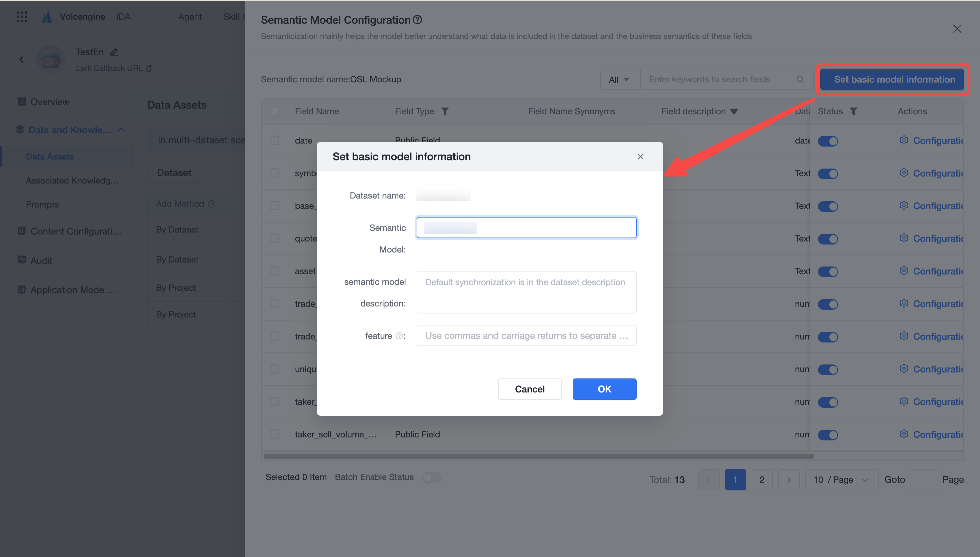980x557 pixels.
Task: Click the Volcengine logo icon
Action: (47, 16)
